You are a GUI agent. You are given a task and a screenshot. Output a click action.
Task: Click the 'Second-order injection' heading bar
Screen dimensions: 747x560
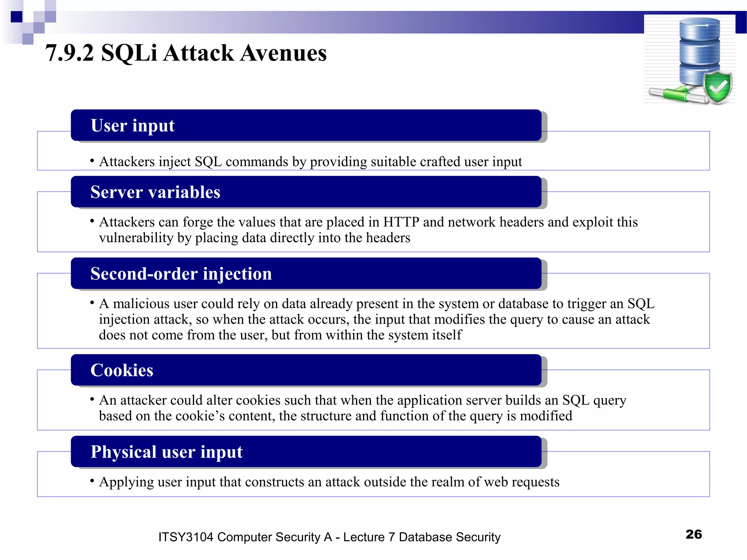click(306, 273)
